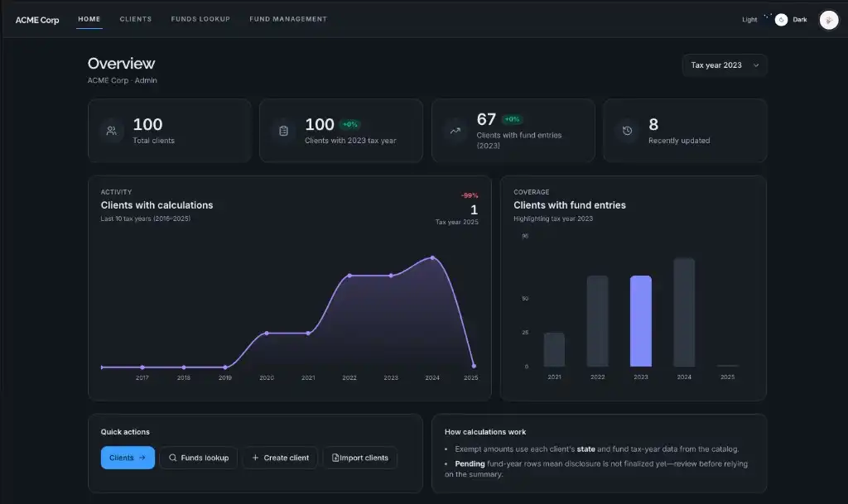This screenshot has width=848, height=504.
Task: Click the highlighted 2023 bar in the coverage chart
Action: click(641, 321)
